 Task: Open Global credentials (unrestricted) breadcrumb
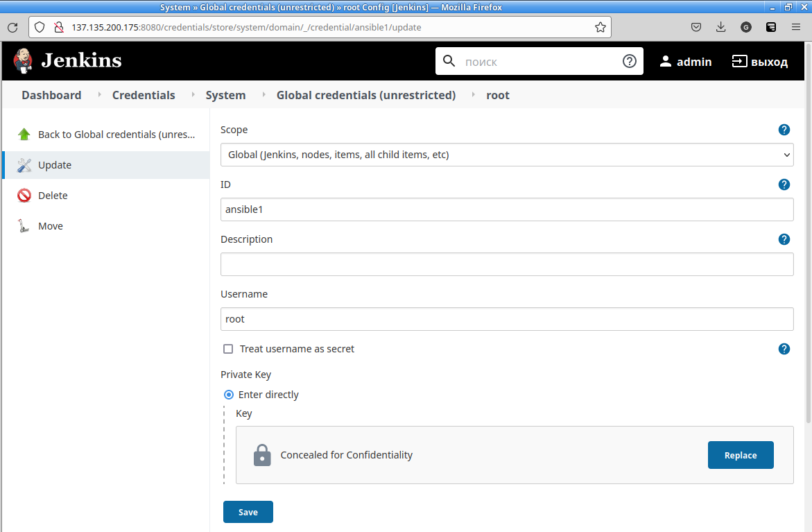pos(366,95)
